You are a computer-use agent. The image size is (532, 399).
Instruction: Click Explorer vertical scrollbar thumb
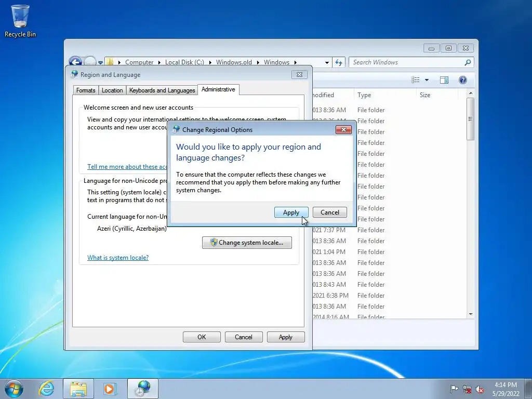pyautogui.click(x=470, y=119)
